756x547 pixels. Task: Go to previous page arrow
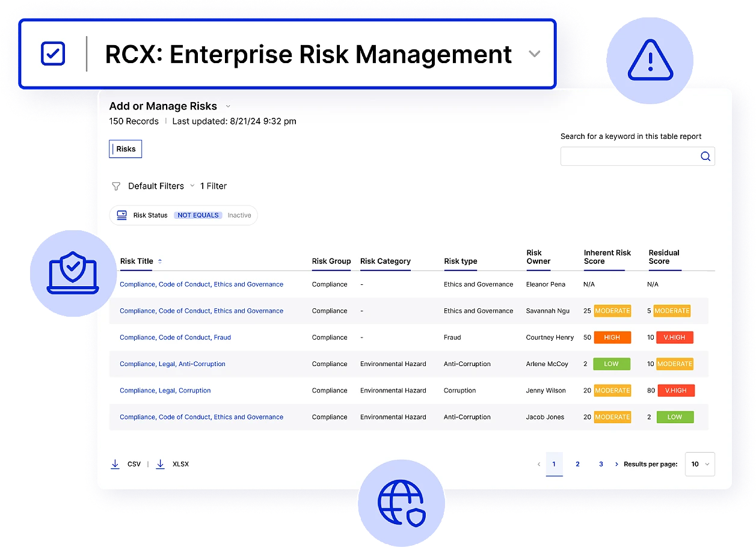tap(539, 465)
